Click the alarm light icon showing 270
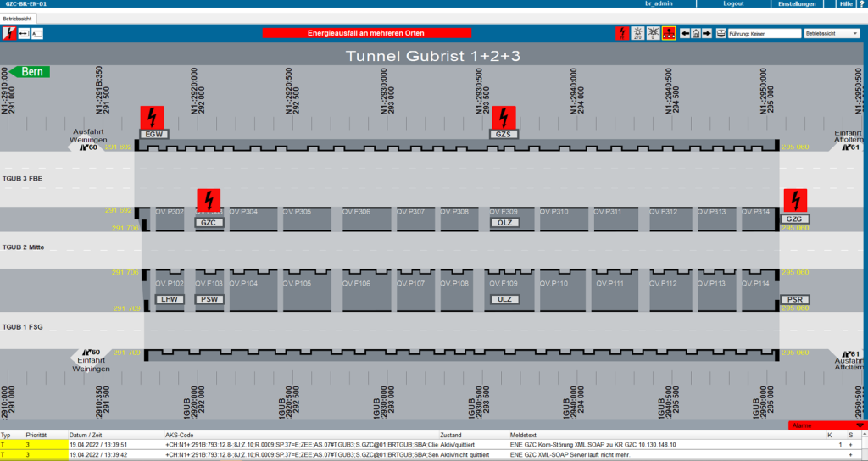 [x=637, y=33]
